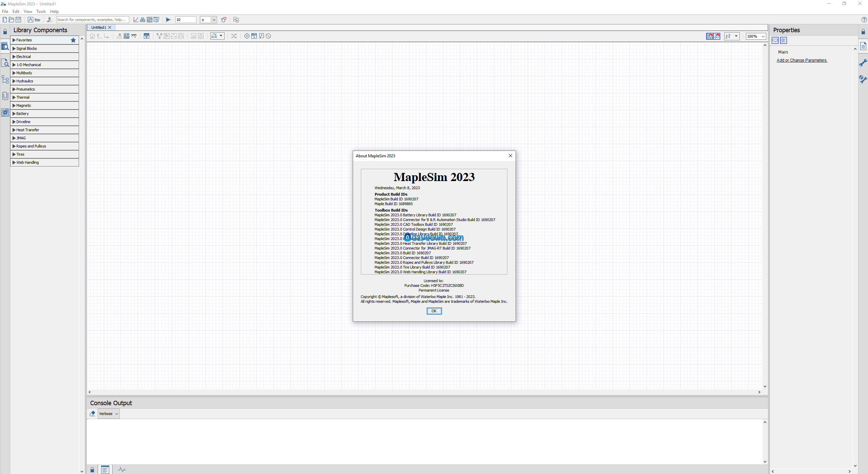Screen dimensions: 868x474
Task: Open the Verbose console level dropdown
Action: tap(109, 414)
